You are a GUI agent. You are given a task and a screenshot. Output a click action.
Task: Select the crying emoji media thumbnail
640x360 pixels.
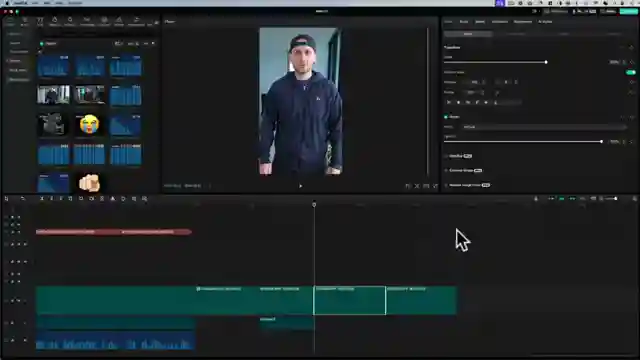(89, 124)
